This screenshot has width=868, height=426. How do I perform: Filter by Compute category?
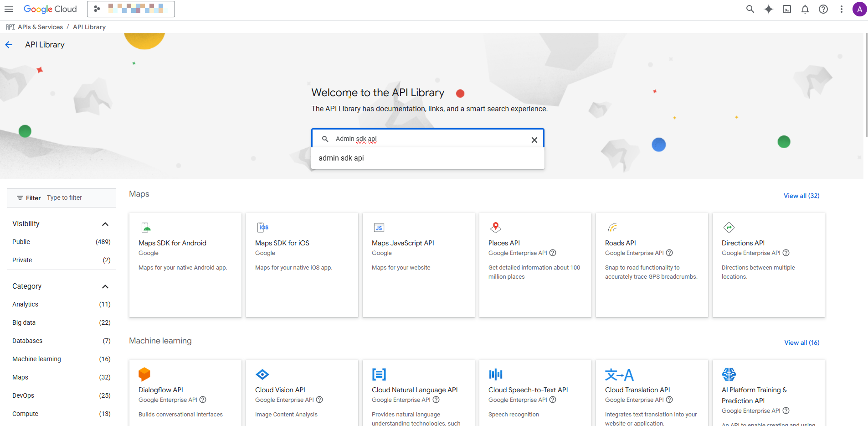62,414
